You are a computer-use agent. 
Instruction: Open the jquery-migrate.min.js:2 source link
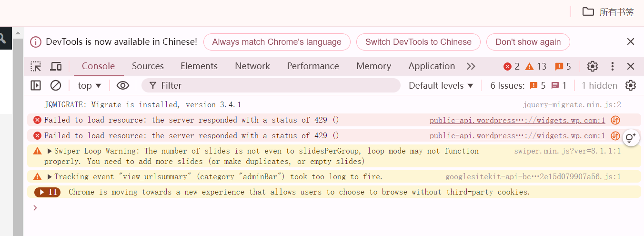coord(572,104)
